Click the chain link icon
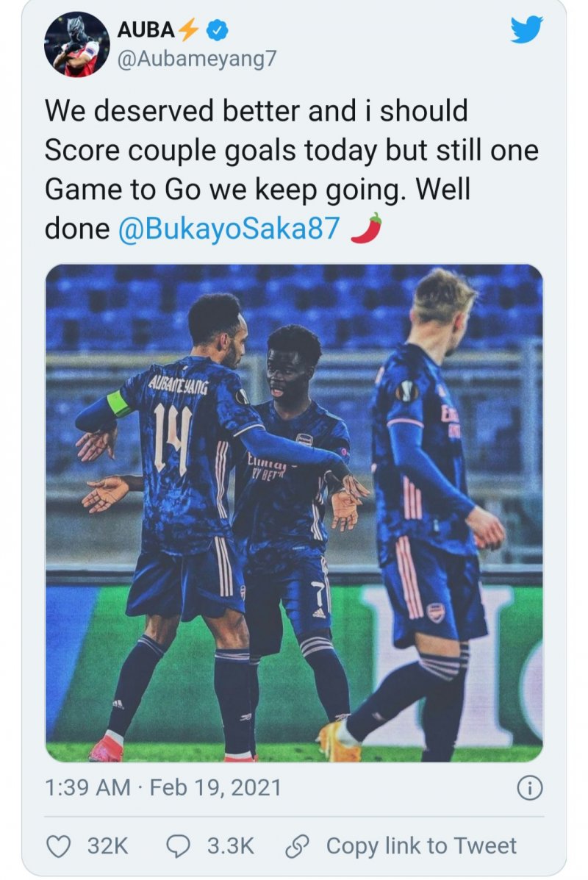Screen dimensions: 588x880 [x=298, y=846]
